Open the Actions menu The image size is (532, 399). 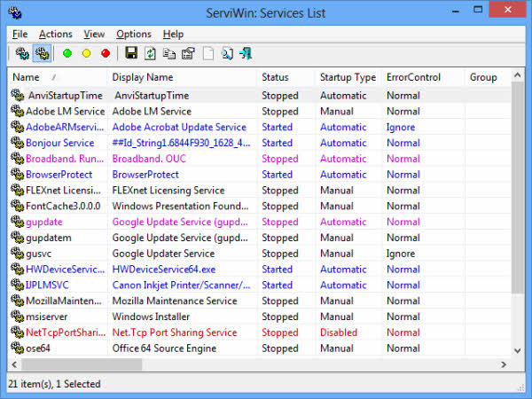(56, 34)
